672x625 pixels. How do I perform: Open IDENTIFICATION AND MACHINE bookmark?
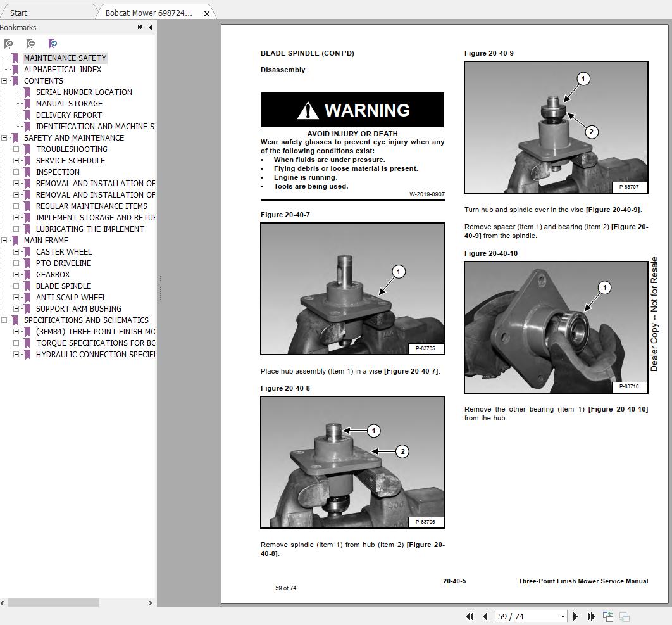coord(95,126)
